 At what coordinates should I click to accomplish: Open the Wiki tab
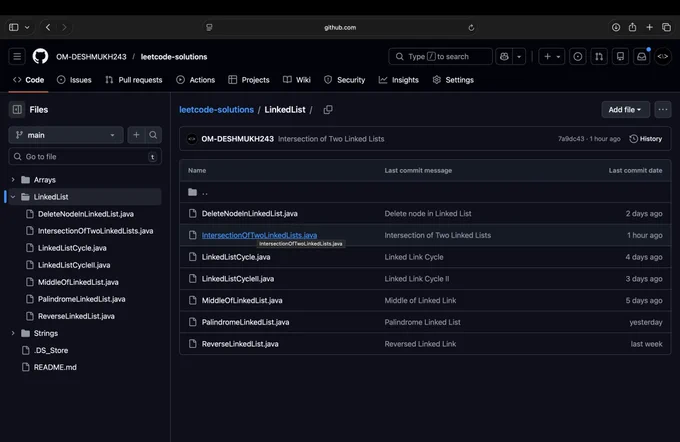tap(297, 80)
